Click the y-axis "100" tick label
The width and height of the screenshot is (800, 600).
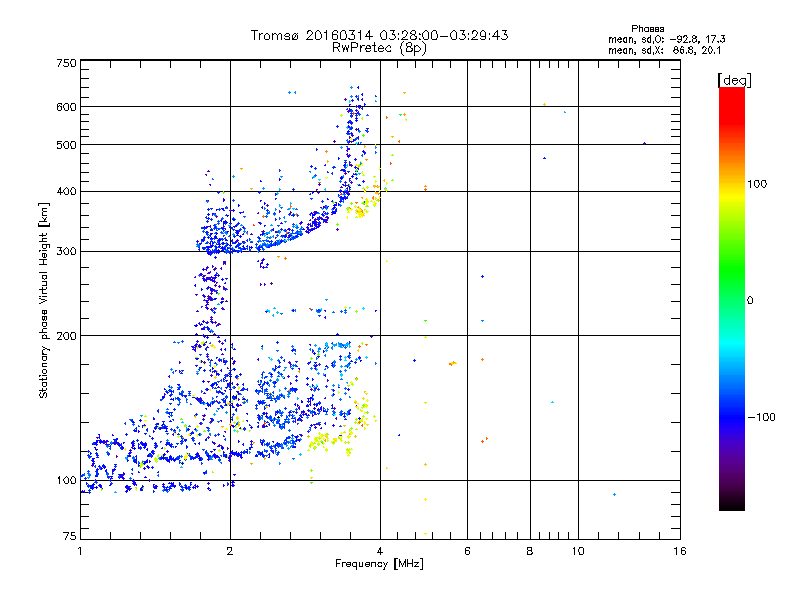[66, 481]
